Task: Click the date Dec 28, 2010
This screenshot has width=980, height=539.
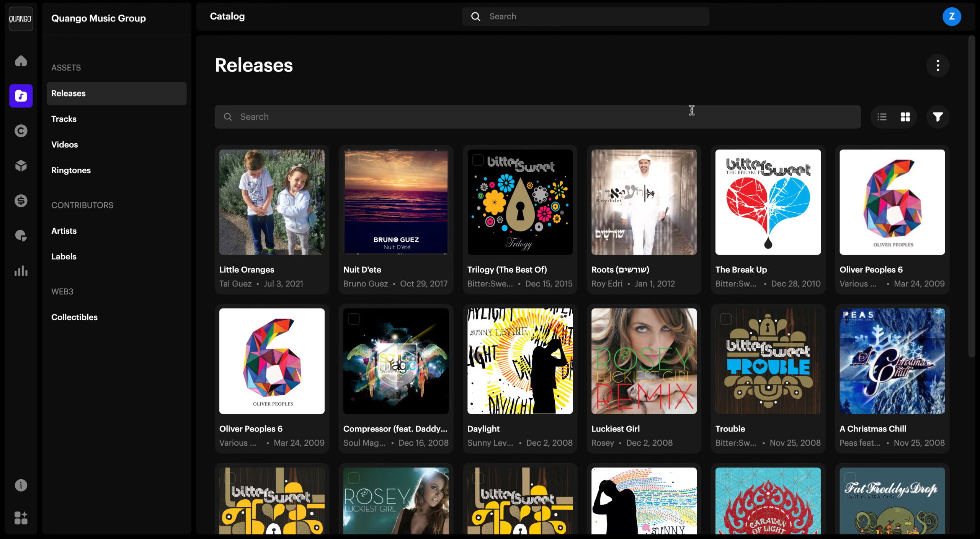Action: coord(795,284)
